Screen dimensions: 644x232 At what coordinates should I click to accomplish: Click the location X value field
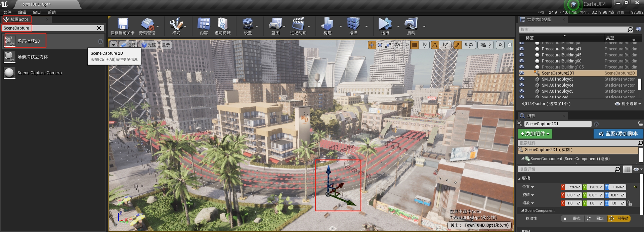click(x=573, y=187)
